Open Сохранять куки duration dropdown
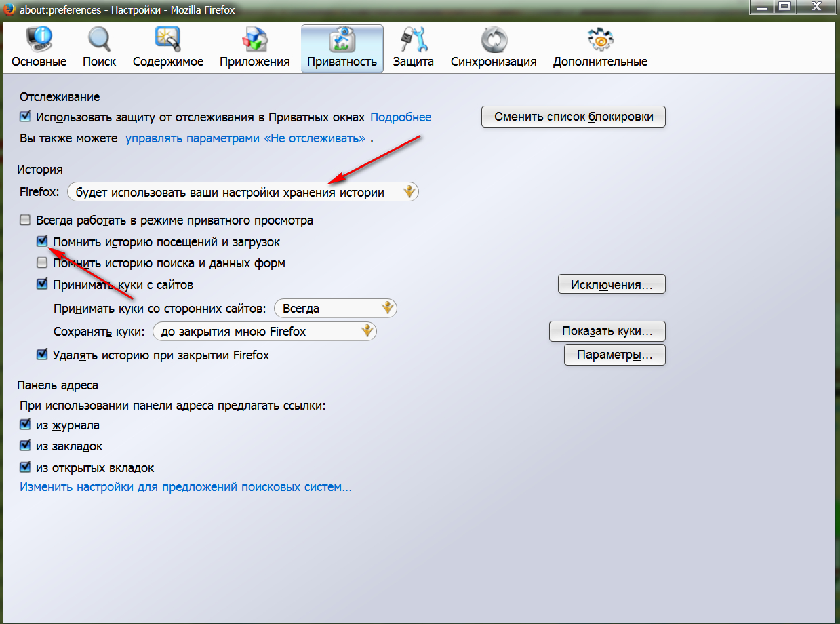 (264, 332)
